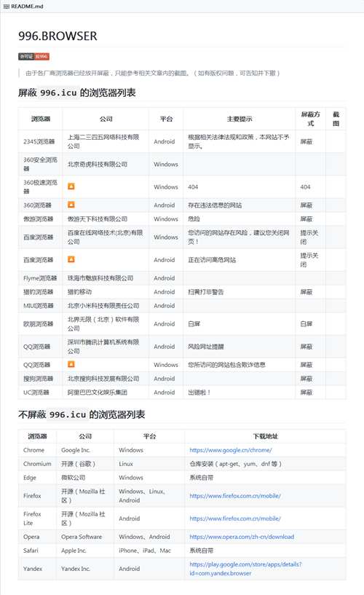
Task: Click the 'Flyme浏览器' cell
Action: click(40, 278)
